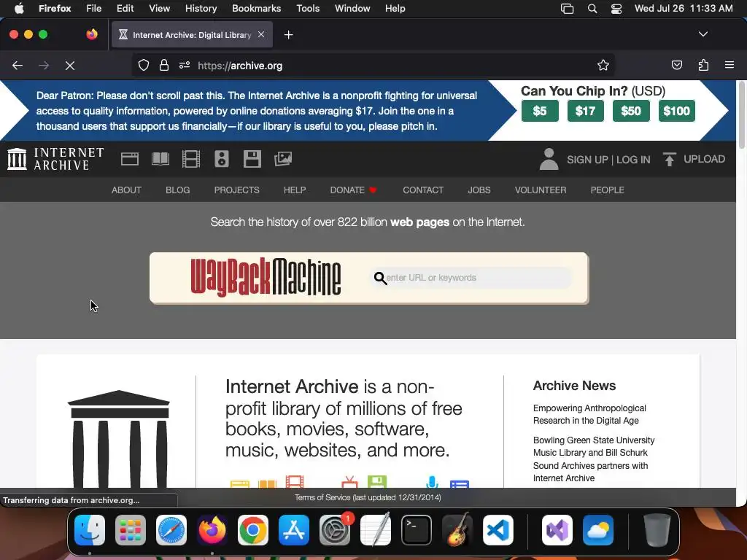Viewport: 747px width, 560px height.
Task: Open site permissions icon in address bar
Action: [185, 65]
